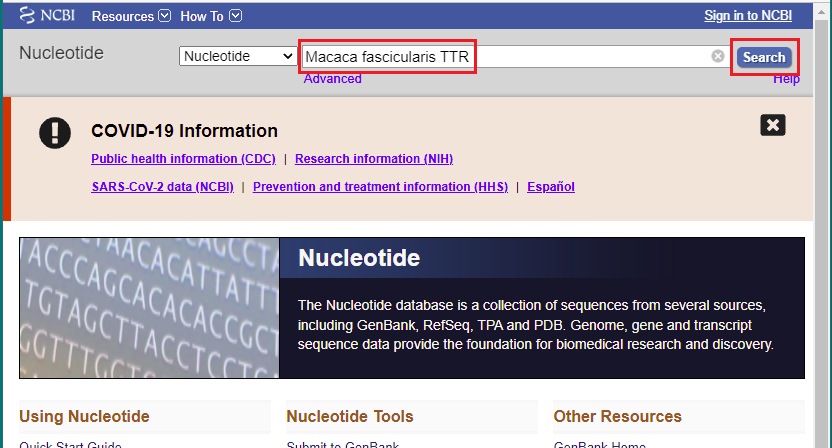832x448 pixels.
Task: Click the Nucleotide page title text
Action: pyautogui.click(x=61, y=53)
